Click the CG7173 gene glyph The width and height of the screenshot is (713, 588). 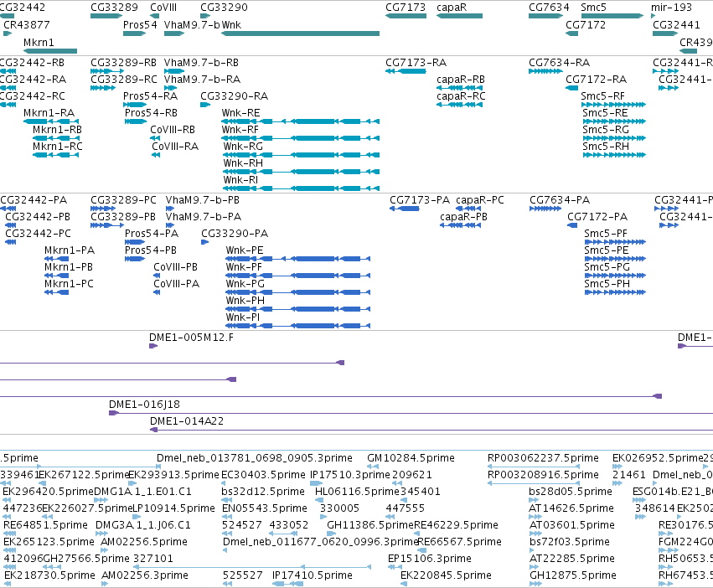coord(406,16)
